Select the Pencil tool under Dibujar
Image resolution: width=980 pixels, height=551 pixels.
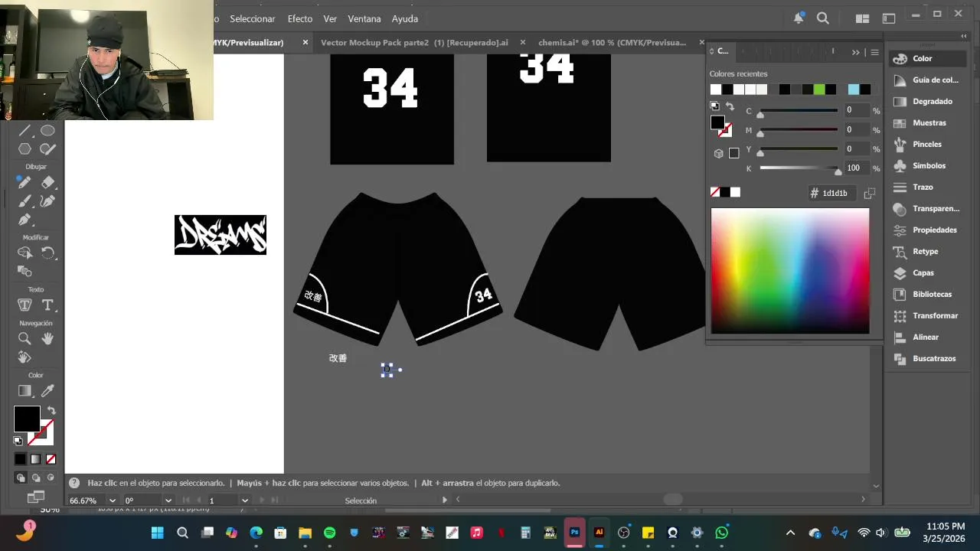[x=24, y=182]
